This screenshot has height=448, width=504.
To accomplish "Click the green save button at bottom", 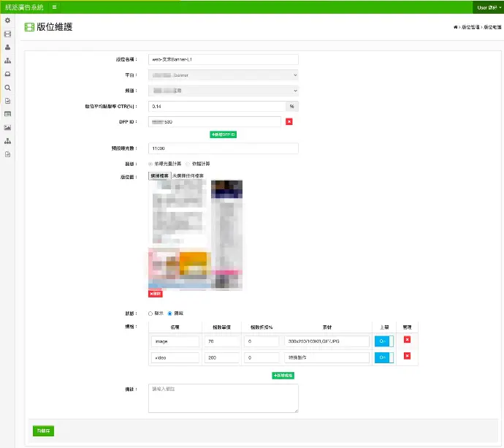I will point(43,430).
